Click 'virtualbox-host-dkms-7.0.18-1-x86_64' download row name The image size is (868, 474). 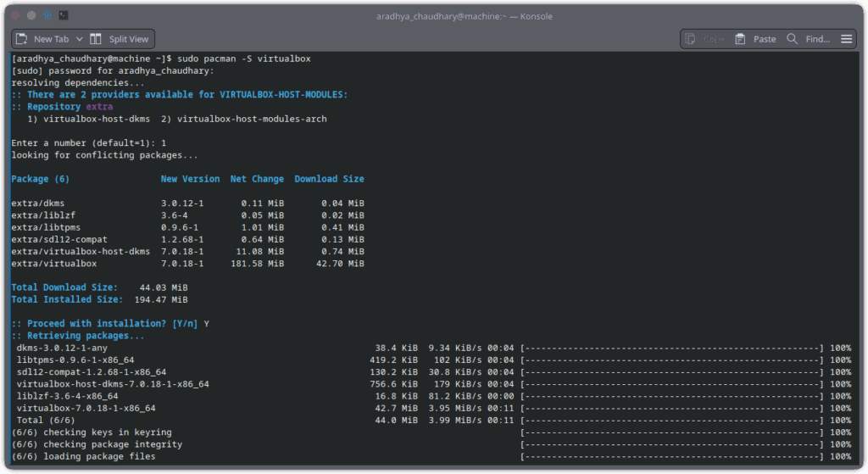click(113, 384)
